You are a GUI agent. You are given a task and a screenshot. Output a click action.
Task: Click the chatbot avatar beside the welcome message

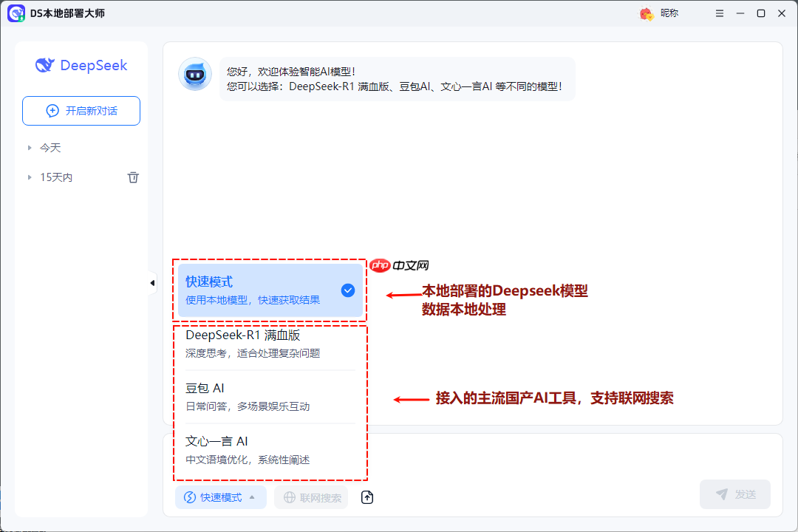pos(194,74)
